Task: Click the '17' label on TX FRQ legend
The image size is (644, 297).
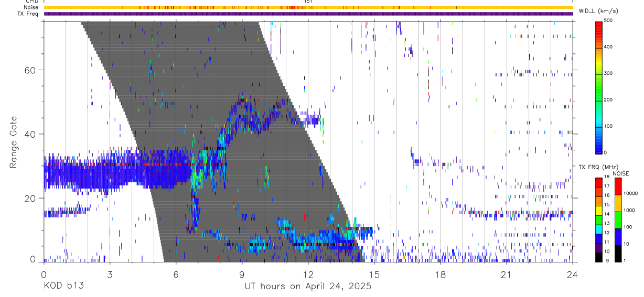Action: click(607, 186)
